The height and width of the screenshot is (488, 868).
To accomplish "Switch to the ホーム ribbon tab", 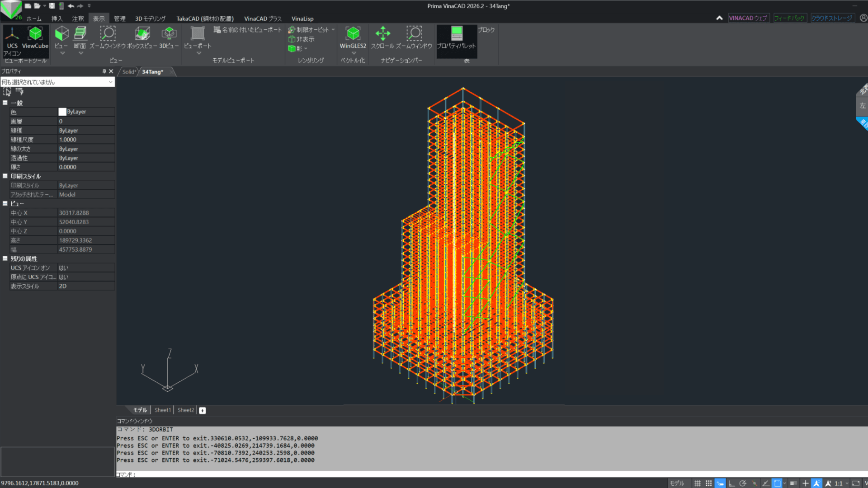I will pyautogui.click(x=34, y=19).
